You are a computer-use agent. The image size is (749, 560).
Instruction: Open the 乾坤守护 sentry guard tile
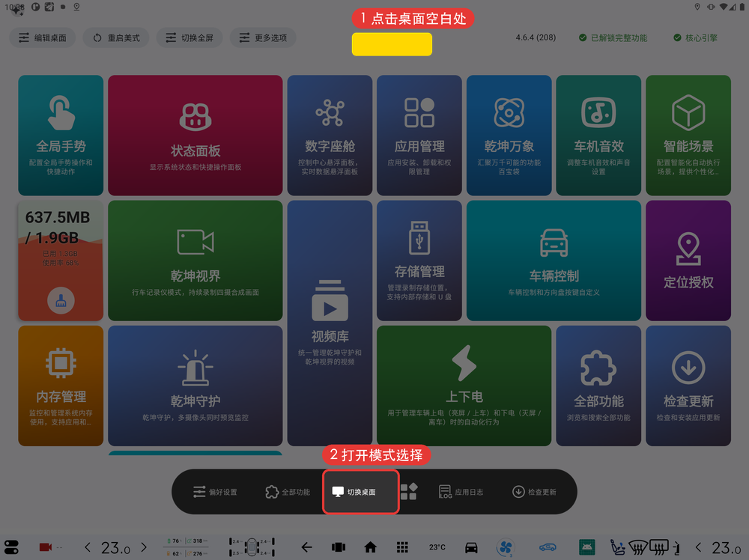(195, 386)
